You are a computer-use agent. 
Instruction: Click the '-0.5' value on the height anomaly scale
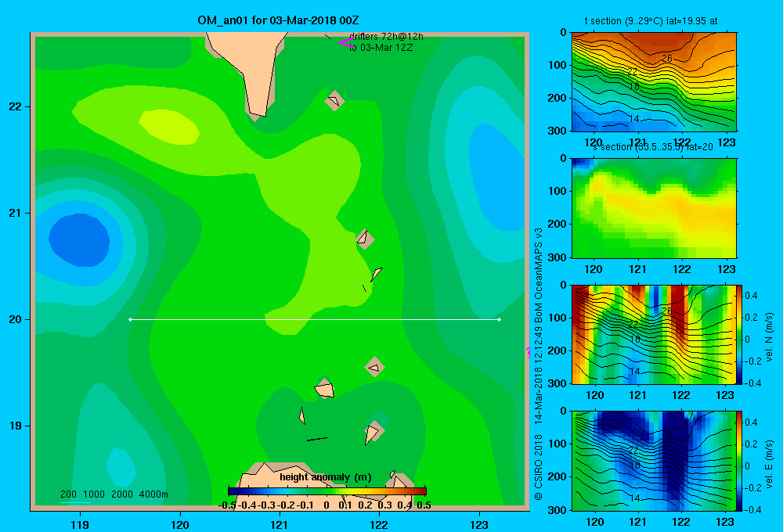coord(227,505)
